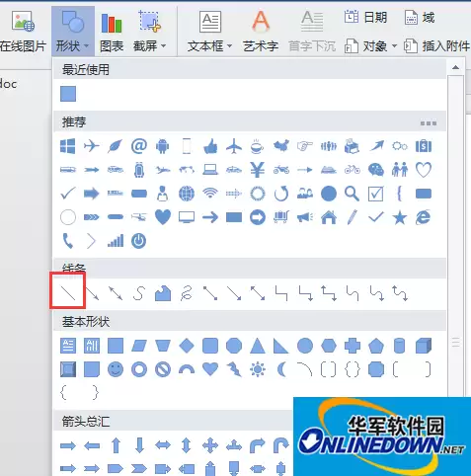Select the Wi-Fi signal shape
Viewport: 471px width, 476px height.
[x=210, y=194]
